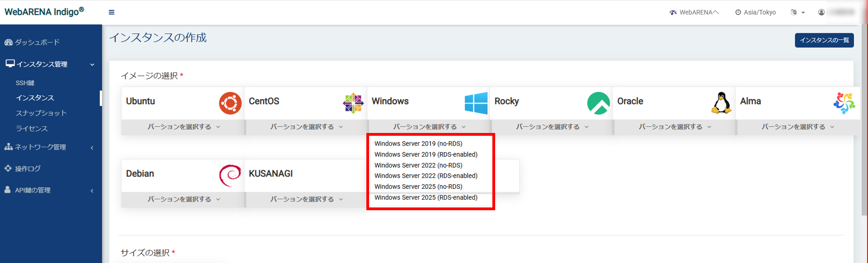Open the WebARENAへ link

[694, 12]
